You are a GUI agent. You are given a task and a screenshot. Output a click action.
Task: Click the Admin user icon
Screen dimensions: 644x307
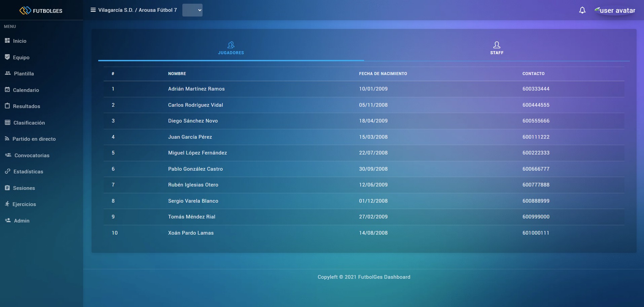(8, 220)
